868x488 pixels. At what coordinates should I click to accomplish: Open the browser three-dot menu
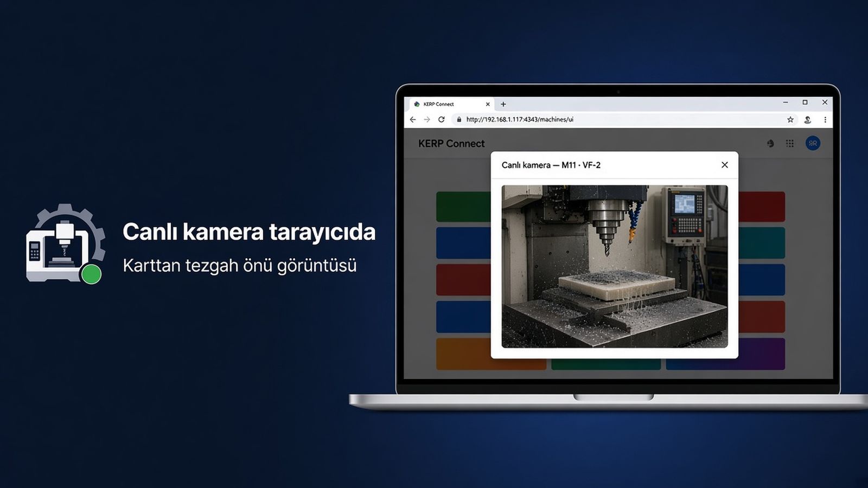(825, 120)
